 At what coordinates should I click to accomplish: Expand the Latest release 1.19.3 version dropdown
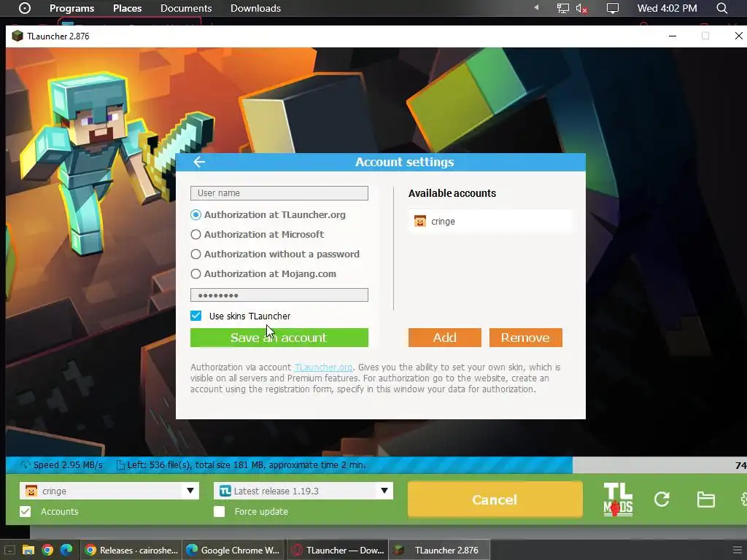click(x=384, y=491)
